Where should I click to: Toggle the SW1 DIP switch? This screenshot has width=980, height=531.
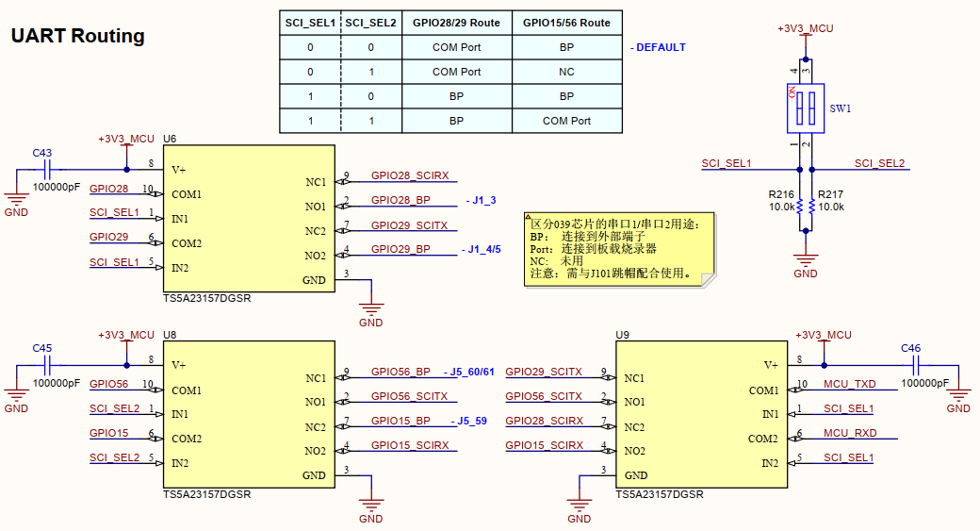pos(806,108)
